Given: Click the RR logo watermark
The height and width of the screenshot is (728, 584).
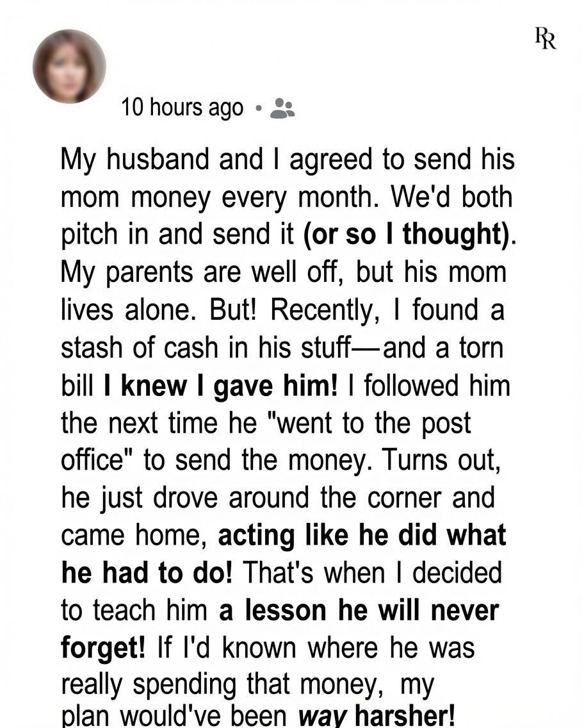Looking at the screenshot, I should pos(545,38).
